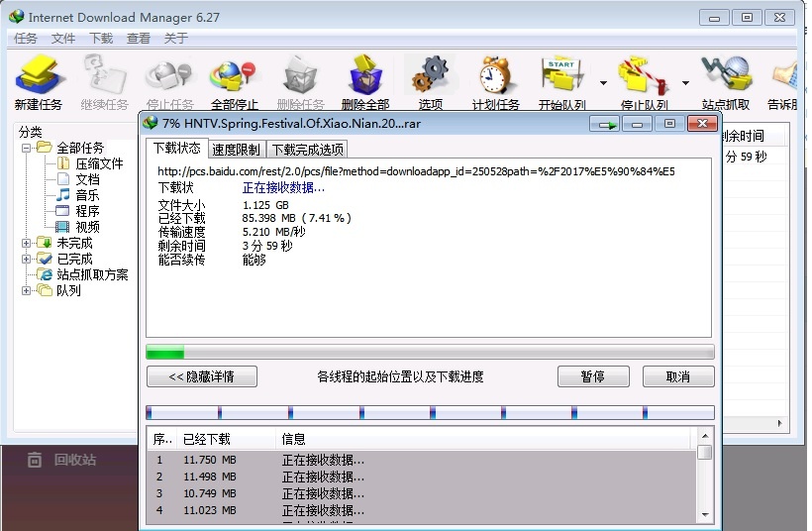The height and width of the screenshot is (531, 812).
Task: Switch to the 速度限制 tab
Action: click(x=236, y=150)
